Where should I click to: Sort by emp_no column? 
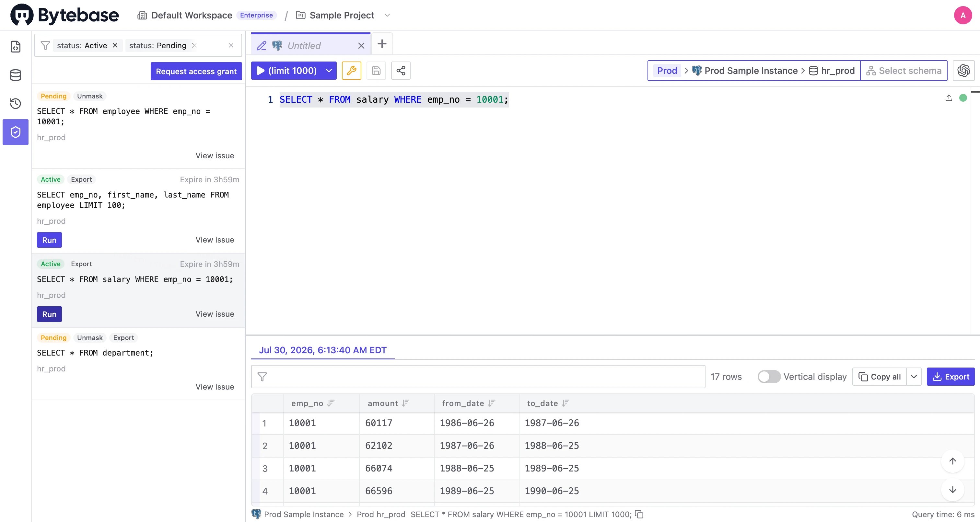click(x=331, y=403)
